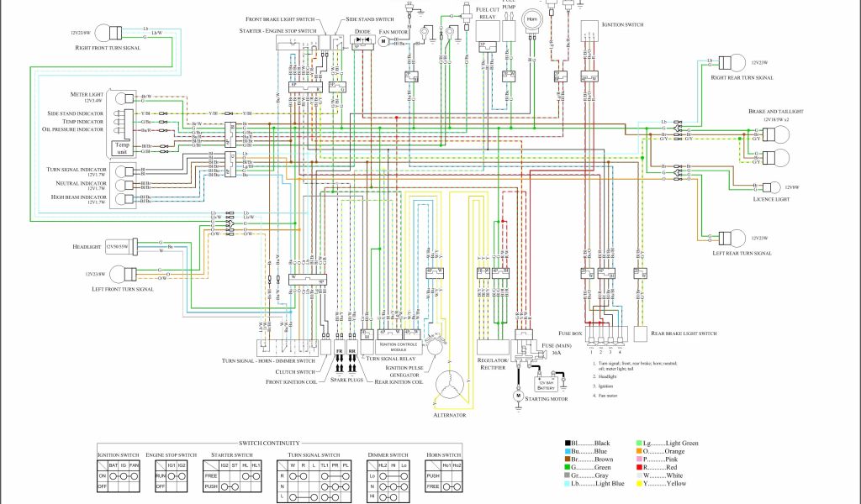
Task: Click the Ignition Control Module label
Action: click(398, 347)
